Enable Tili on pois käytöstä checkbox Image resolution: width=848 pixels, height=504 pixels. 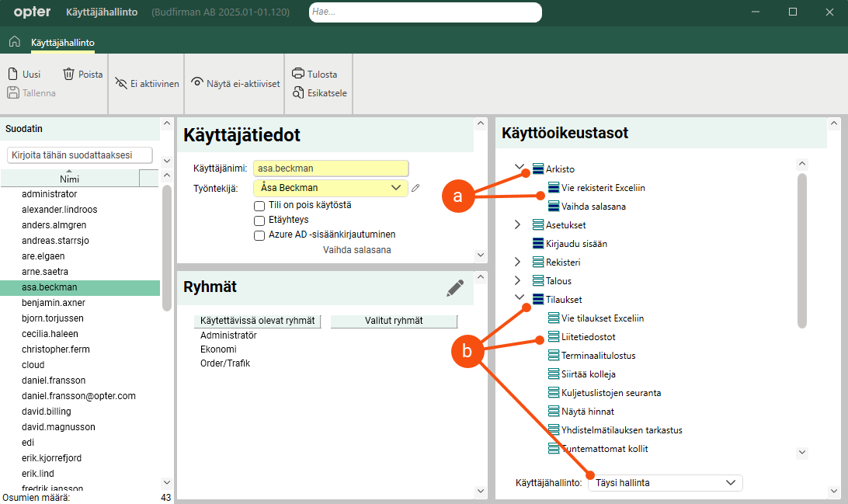point(260,206)
